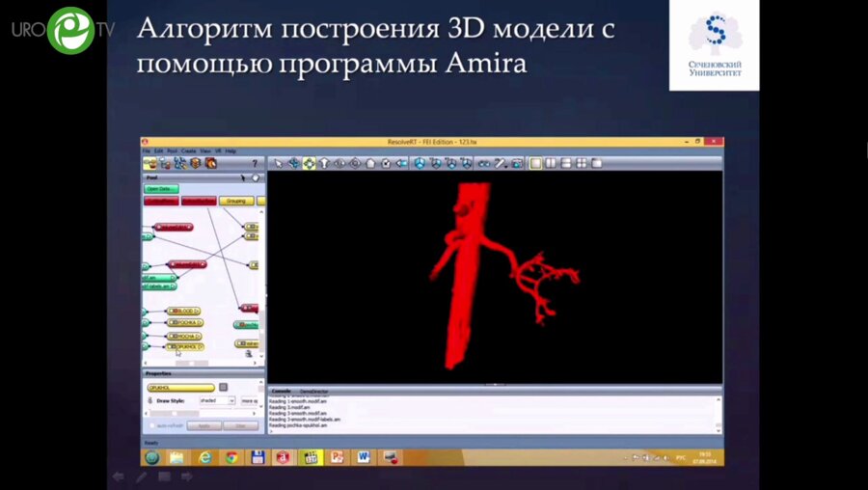Expand the arrow on the BLOOD module

pyautogui.click(x=197, y=312)
